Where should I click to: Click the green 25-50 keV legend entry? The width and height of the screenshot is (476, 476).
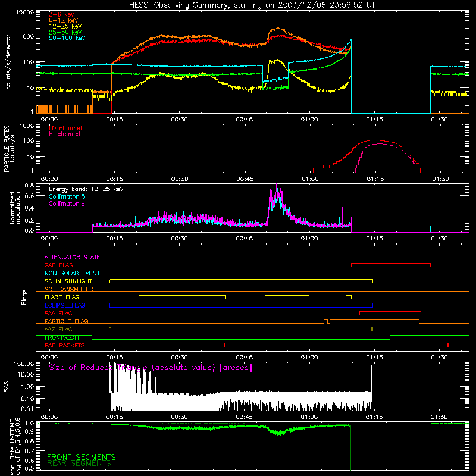coord(65,32)
